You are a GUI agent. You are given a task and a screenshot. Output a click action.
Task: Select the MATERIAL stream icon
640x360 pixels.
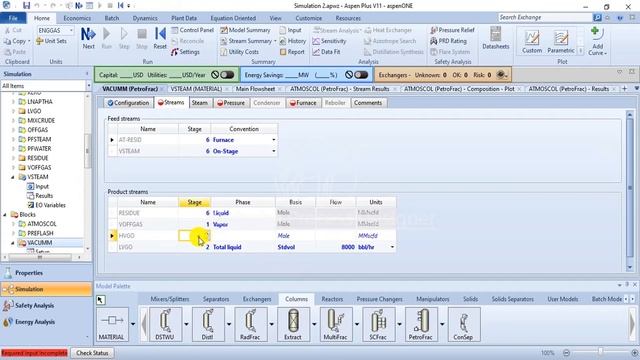click(111, 324)
